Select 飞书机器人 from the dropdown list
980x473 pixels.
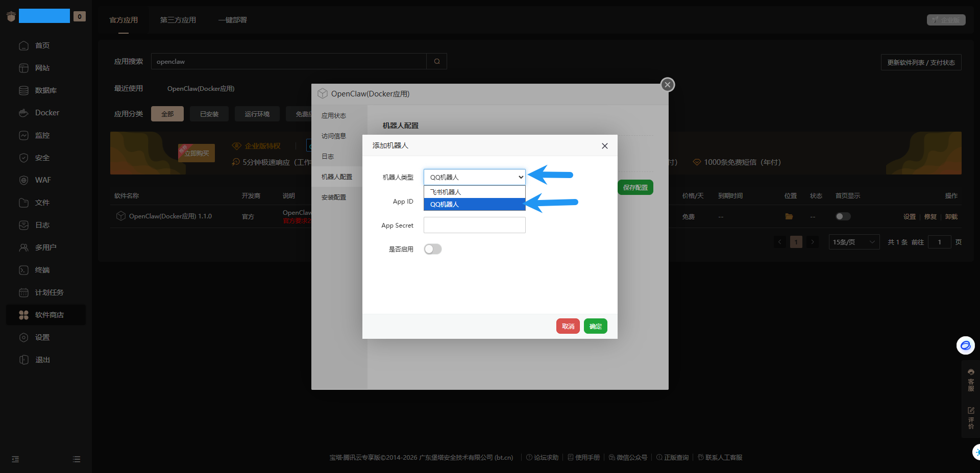click(x=474, y=192)
